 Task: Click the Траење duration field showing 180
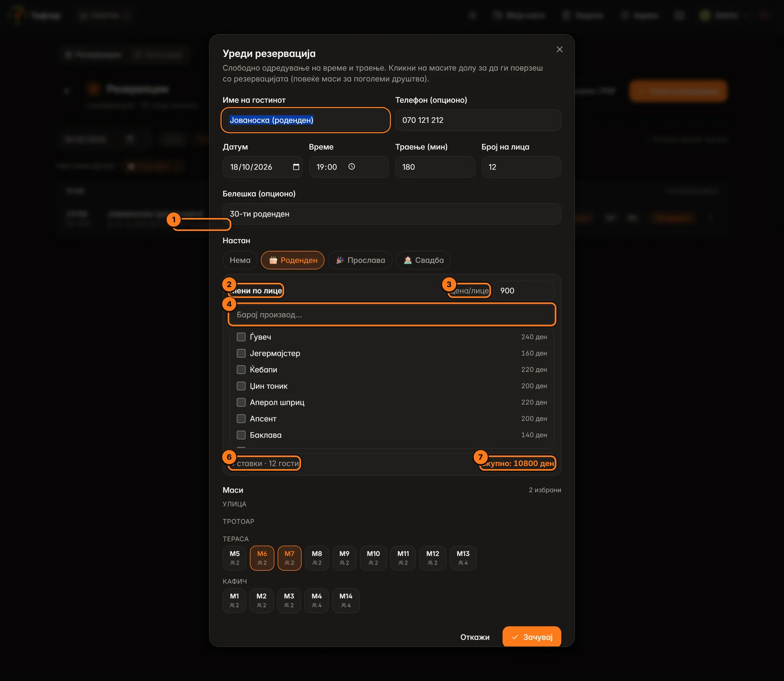tap(435, 167)
